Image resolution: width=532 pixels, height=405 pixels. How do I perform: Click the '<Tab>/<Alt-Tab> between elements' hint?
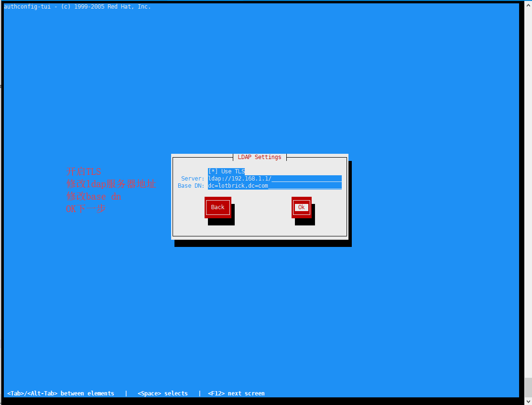61,394
